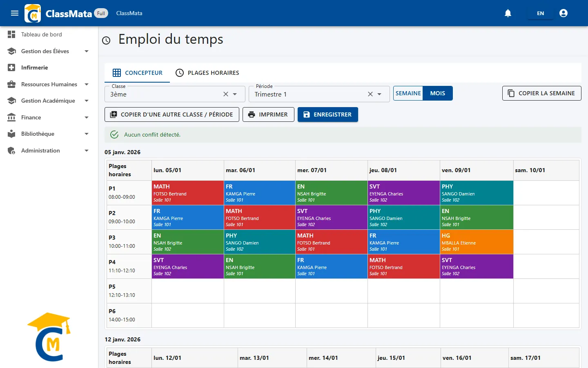Click the Bibliothèque book icon
The height and width of the screenshot is (368, 588).
11,134
